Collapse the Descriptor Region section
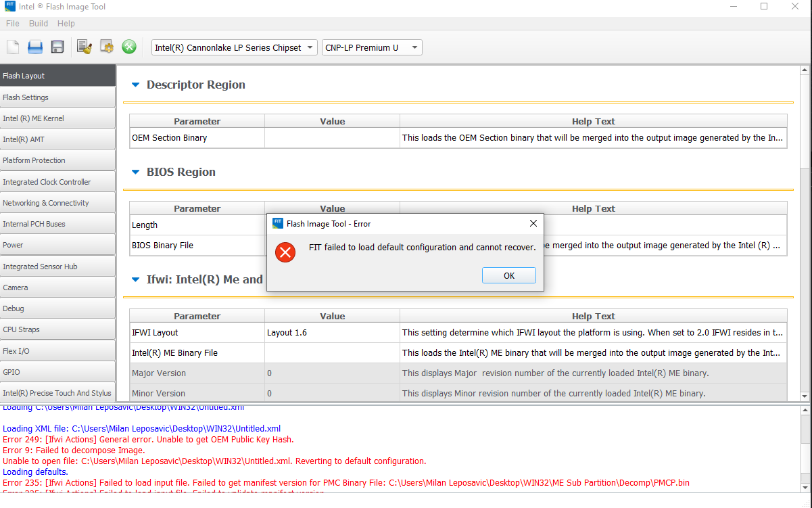This screenshot has width=812, height=508. coord(135,85)
